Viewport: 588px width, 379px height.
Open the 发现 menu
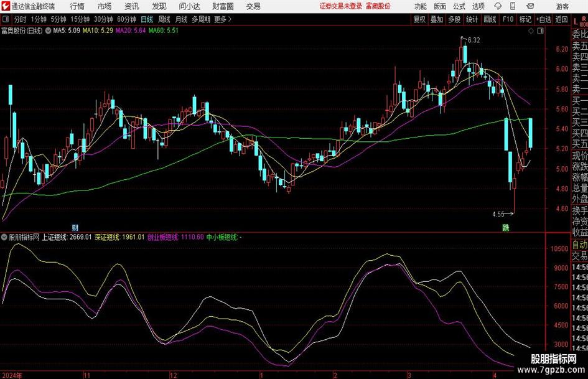159,6
